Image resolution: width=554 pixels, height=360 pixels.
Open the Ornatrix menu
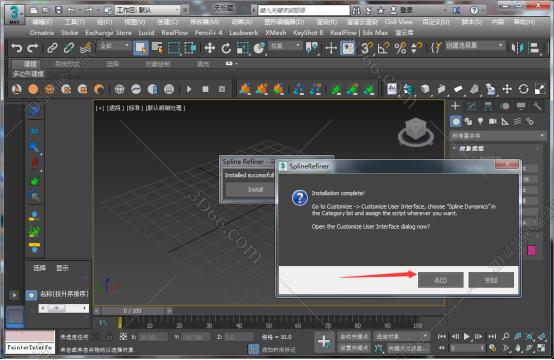42,33
